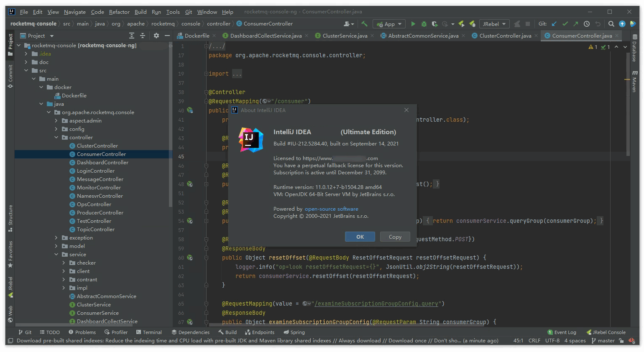644x352 pixels.
Task: Open the Favorites tool window on the left stripe
Action: 10,255
